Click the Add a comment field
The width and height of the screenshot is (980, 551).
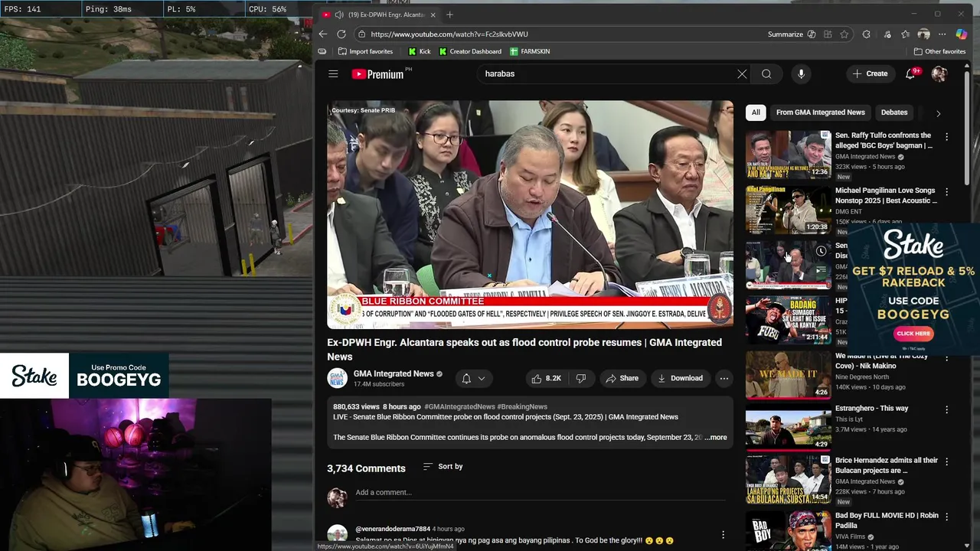click(540, 492)
